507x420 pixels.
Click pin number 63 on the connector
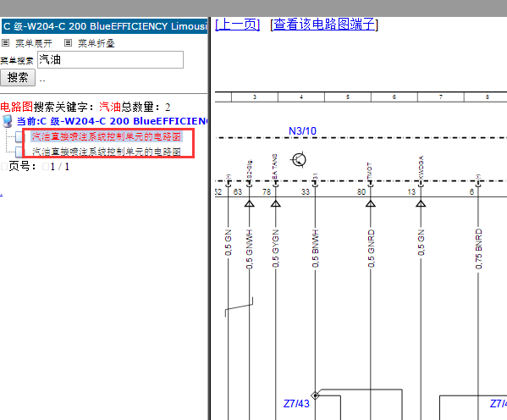point(238,192)
